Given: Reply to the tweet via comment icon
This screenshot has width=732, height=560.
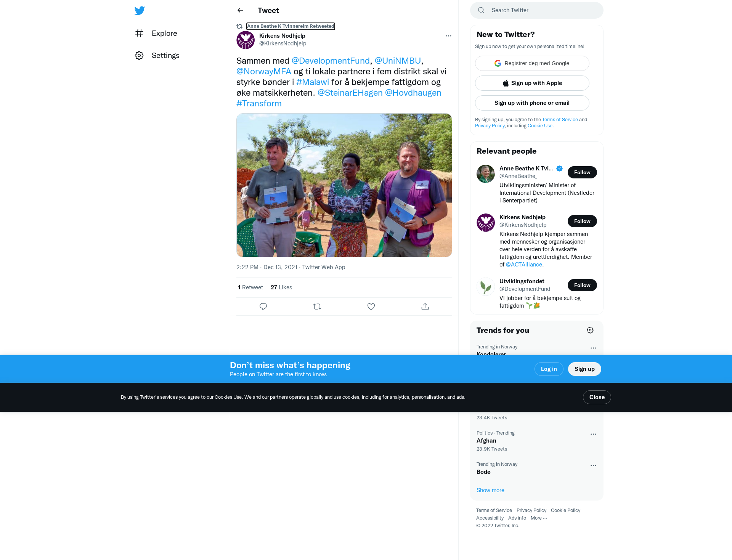Looking at the screenshot, I should [x=263, y=306].
